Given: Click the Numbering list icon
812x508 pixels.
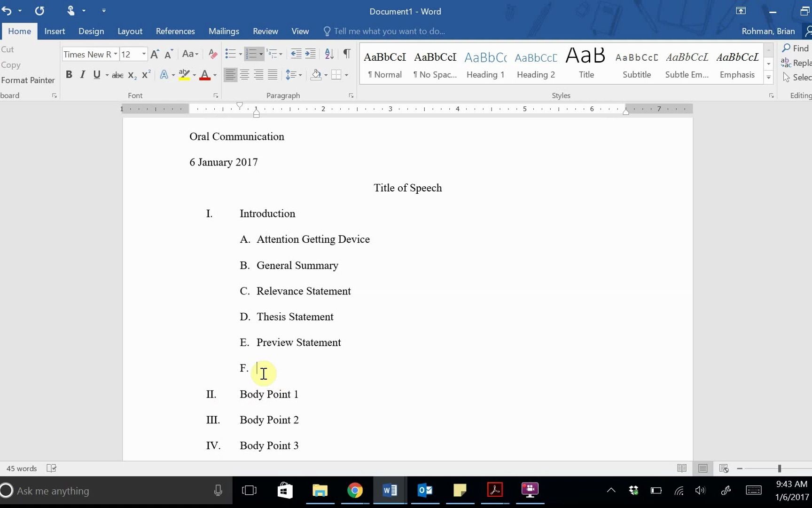Looking at the screenshot, I should pyautogui.click(x=252, y=54).
